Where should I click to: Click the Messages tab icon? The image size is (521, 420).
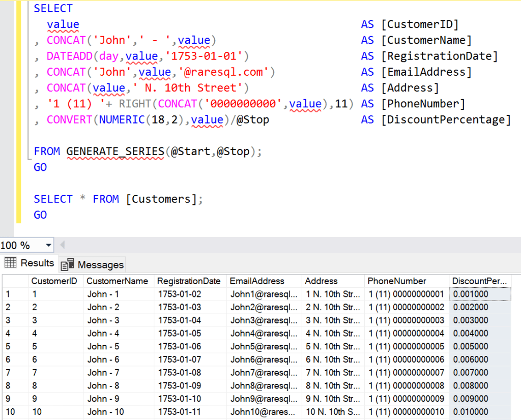pos(66,264)
